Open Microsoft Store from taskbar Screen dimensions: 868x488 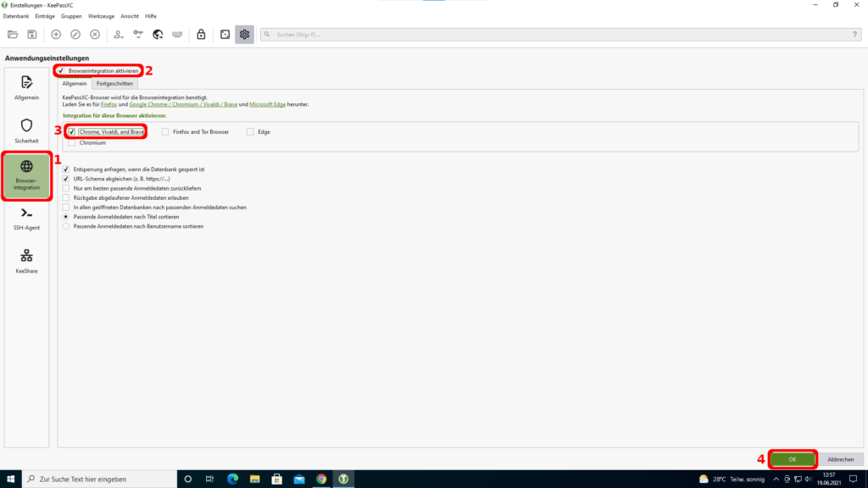coord(277,480)
